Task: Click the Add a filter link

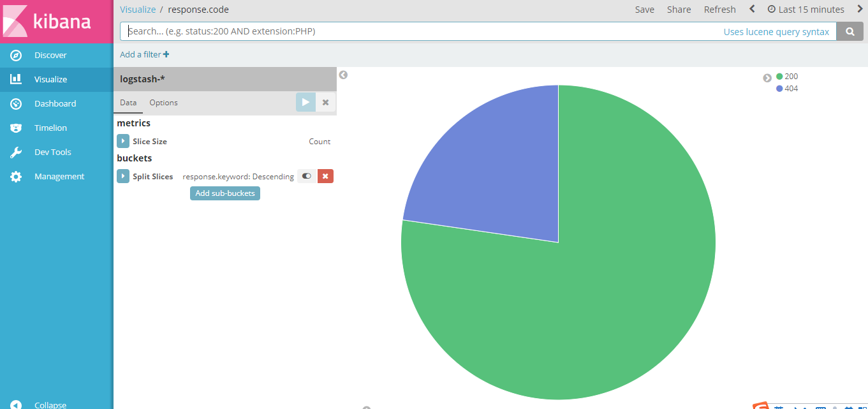Action: (144, 54)
